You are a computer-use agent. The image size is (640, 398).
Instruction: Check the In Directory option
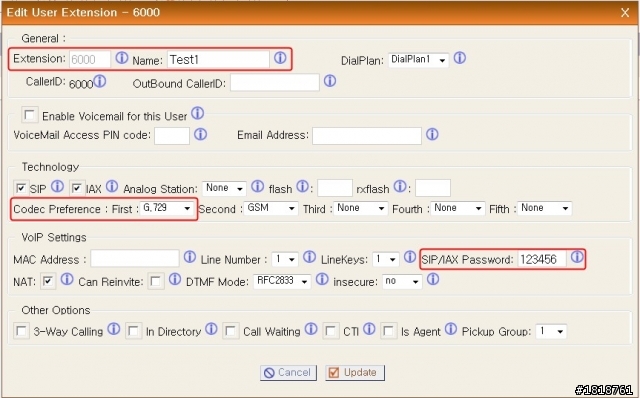click(x=133, y=331)
